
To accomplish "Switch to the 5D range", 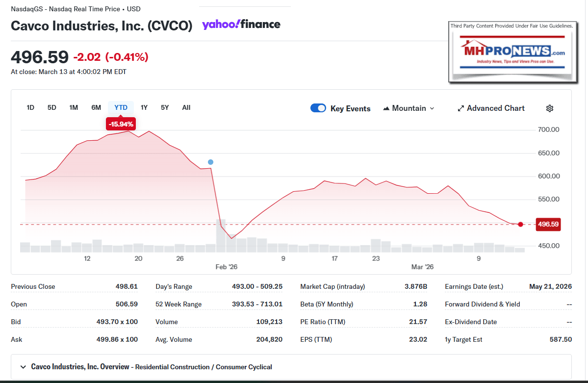I will click(x=51, y=107).
